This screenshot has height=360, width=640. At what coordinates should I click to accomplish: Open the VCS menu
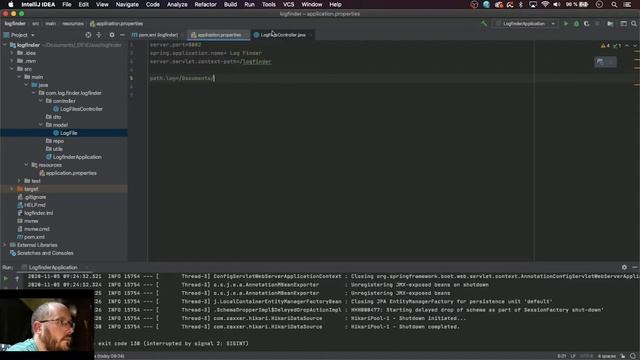(289, 4)
